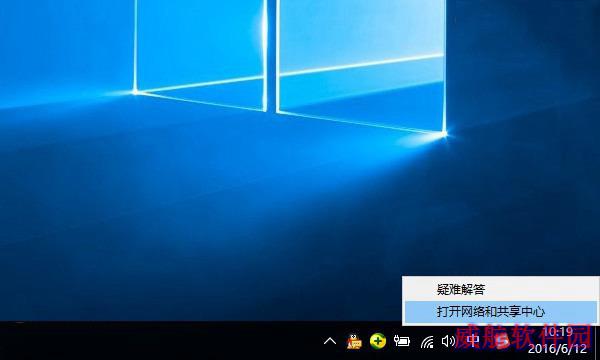The height and width of the screenshot is (360, 600).
Task: Toggle the 中 input language indicator
Action: pyautogui.click(x=473, y=340)
